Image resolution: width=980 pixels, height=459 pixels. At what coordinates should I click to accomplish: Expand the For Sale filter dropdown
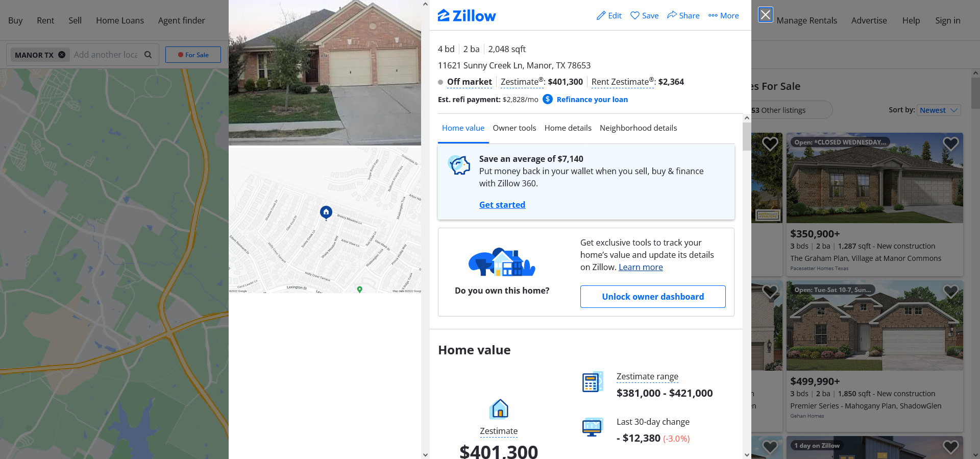click(x=193, y=55)
